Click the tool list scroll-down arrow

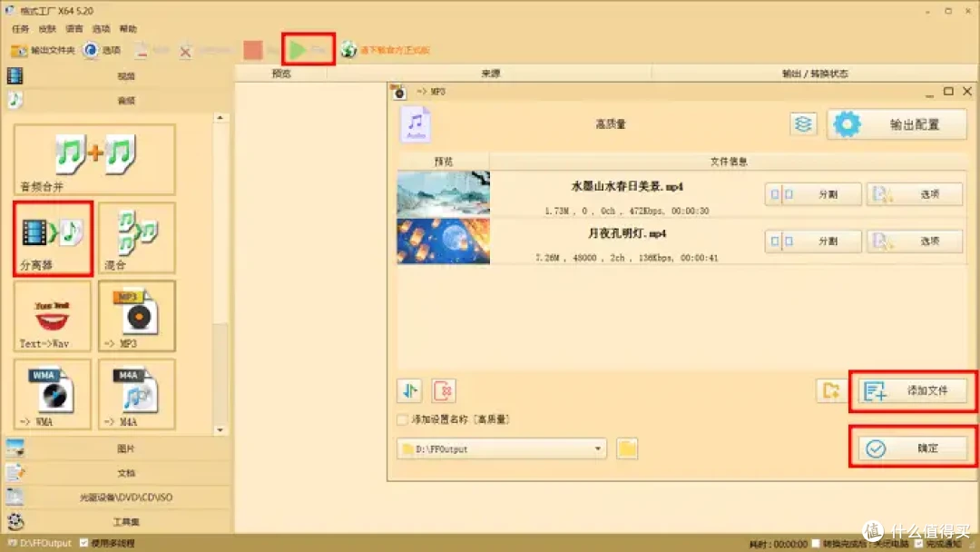tap(220, 430)
